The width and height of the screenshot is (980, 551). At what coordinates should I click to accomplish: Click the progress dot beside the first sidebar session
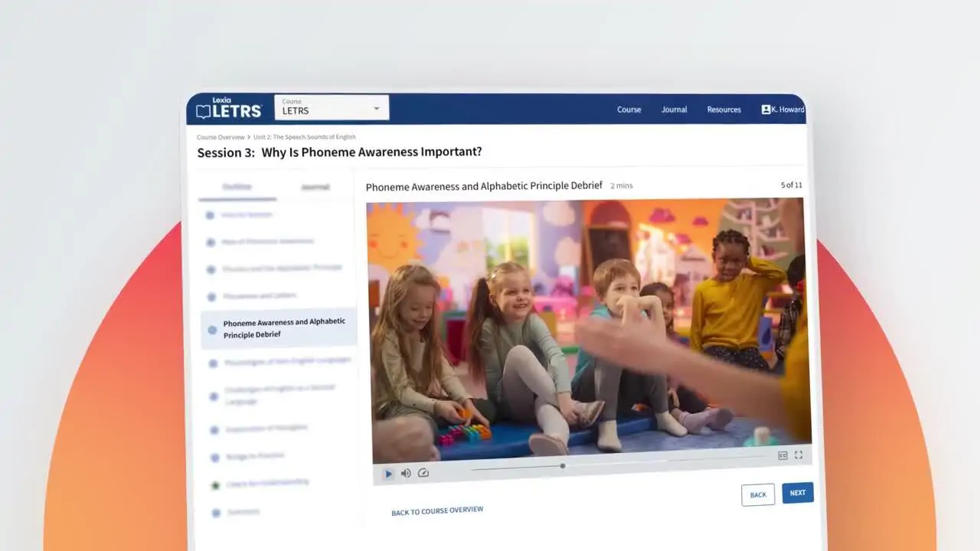tap(210, 215)
